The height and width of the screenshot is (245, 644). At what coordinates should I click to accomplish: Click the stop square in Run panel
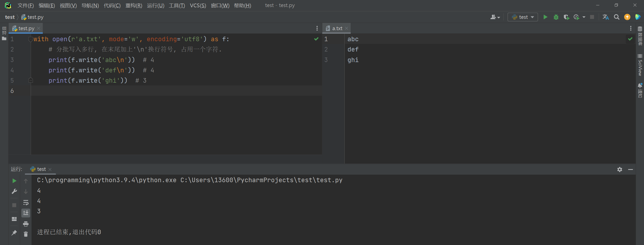click(14, 205)
